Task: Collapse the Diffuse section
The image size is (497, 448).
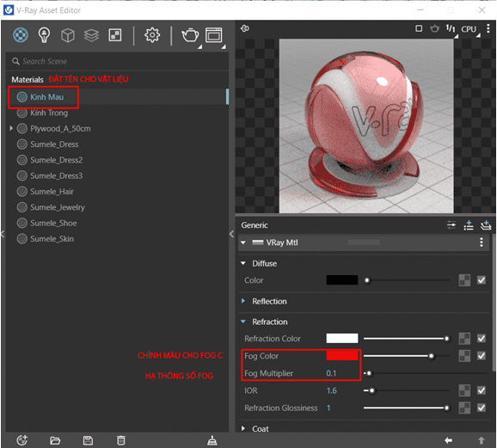Action: [x=243, y=263]
